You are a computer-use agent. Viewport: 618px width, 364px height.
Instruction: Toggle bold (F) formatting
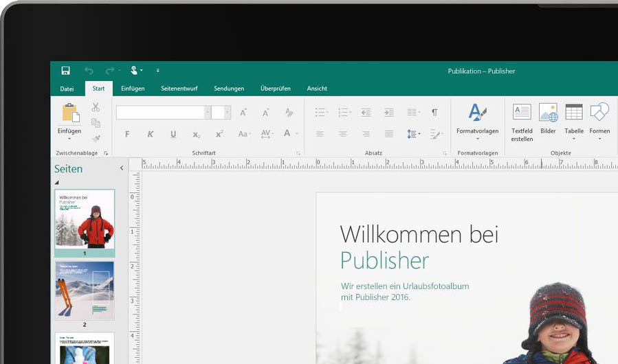(x=127, y=135)
